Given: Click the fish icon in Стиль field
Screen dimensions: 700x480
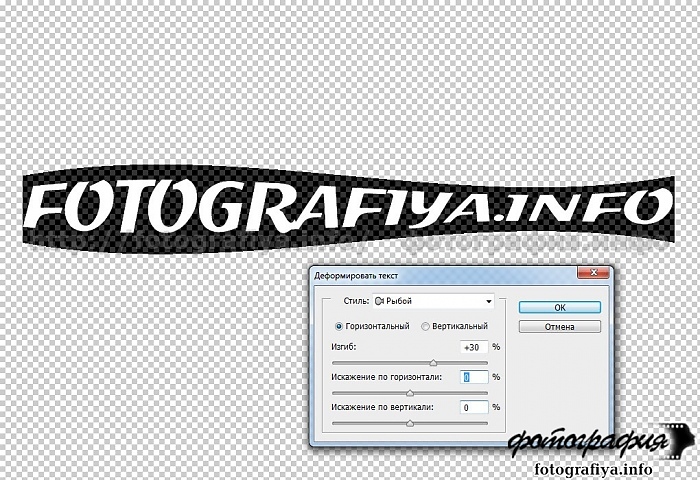Looking at the screenshot, I should (x=379, y=301).
